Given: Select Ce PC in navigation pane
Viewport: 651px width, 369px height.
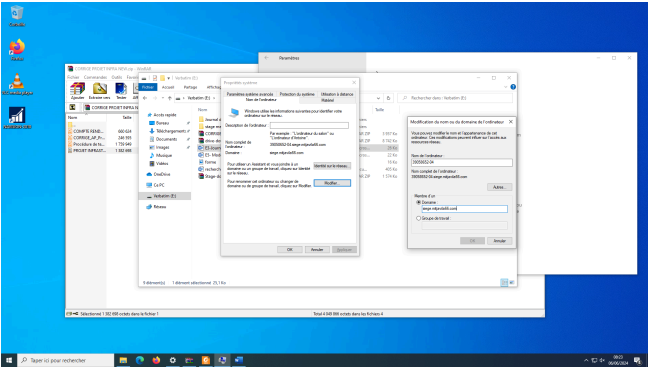Looking at the screenshot, I should tap(159, 185).
